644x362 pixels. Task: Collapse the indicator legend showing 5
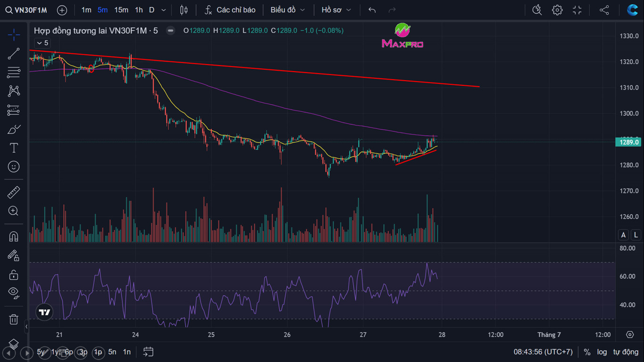coord(42,43)
